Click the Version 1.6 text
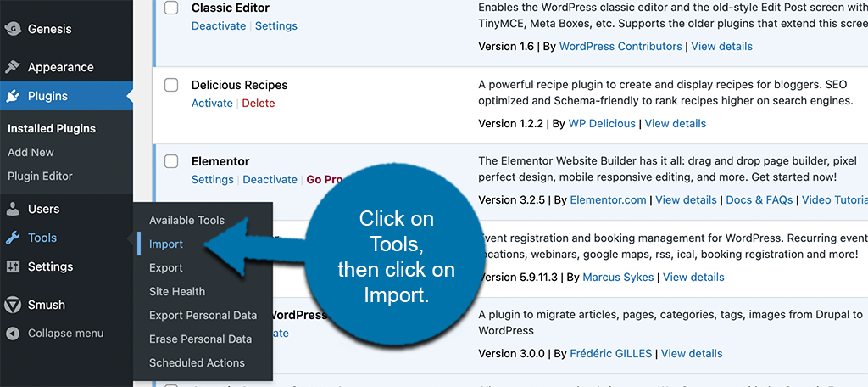 tap(506, 47)
